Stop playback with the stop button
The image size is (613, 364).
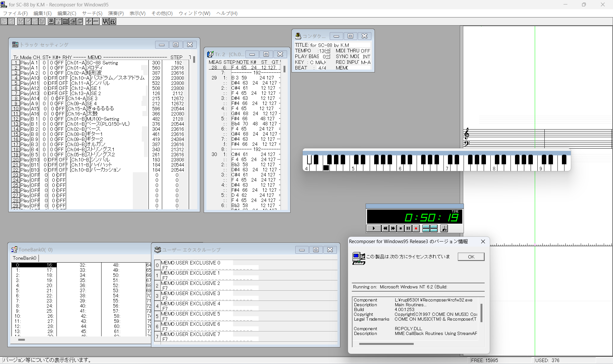point(401,228)
